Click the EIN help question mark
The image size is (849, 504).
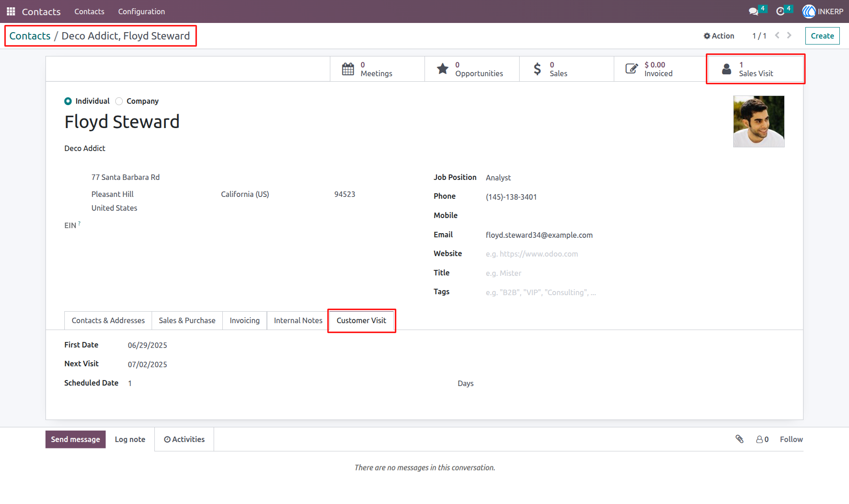[79, 224]
